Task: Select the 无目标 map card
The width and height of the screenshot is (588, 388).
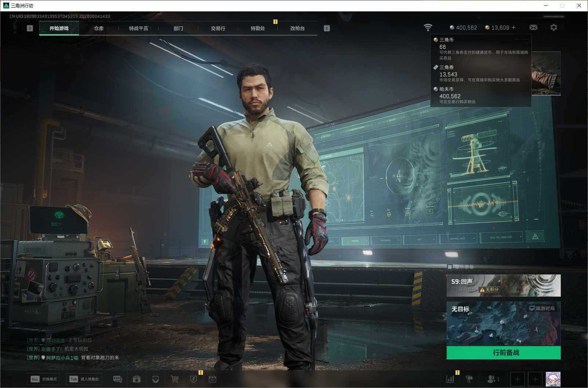Action: pos(504,324)
